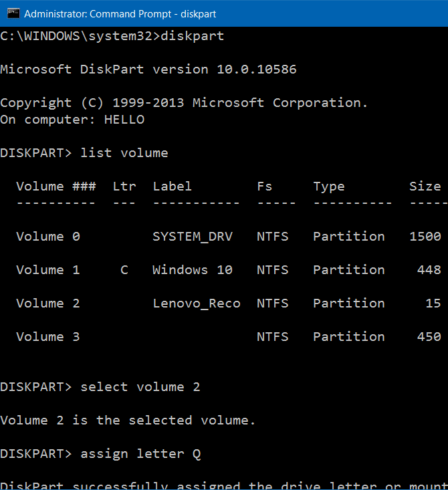Click the 'Ltr' column header
This screenshot has height=490, width=448.
[x=124, y=187]
